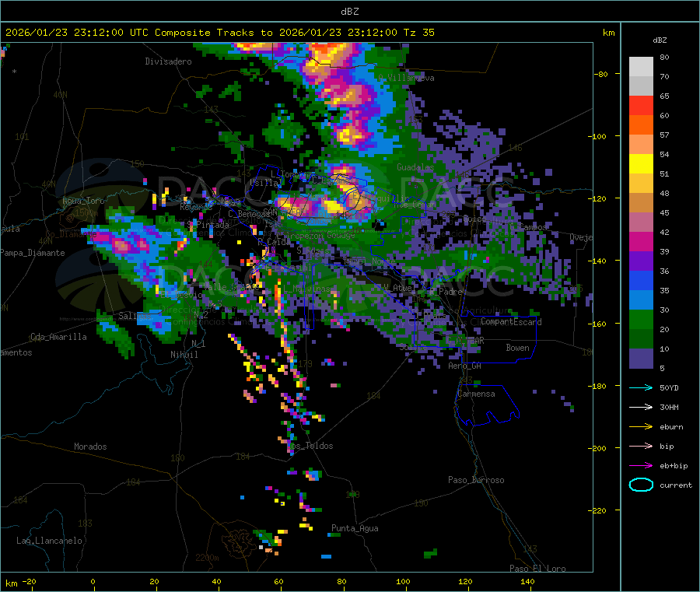Click the 100 km horizontal axis tick label
700x592 pixels.
403,581
